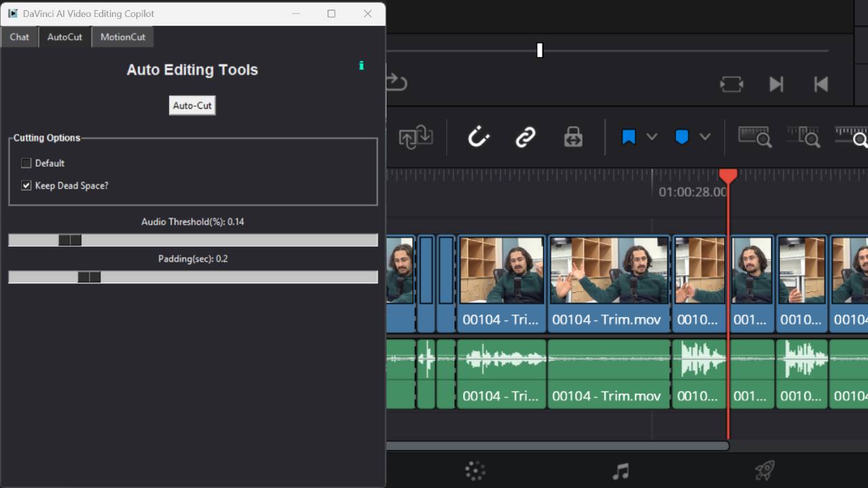Viewport: 868px width, 488px height.
Task: Toggle the loop playback button
Action: point(731,84)
